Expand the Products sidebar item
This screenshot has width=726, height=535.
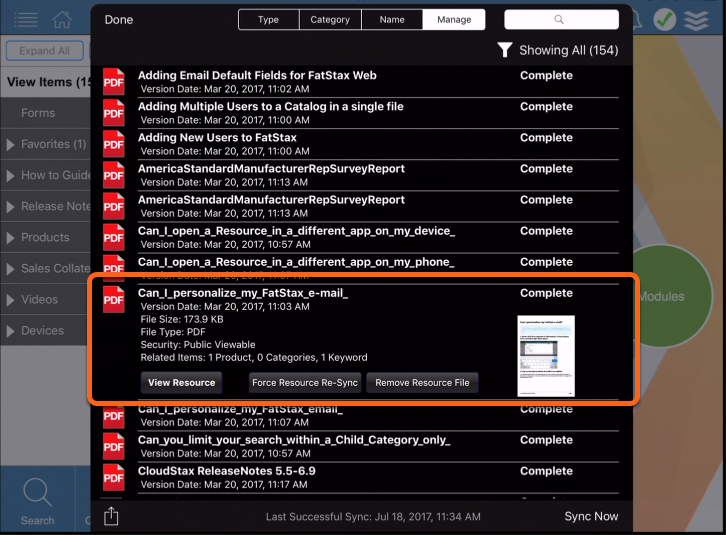pos(46,237)
